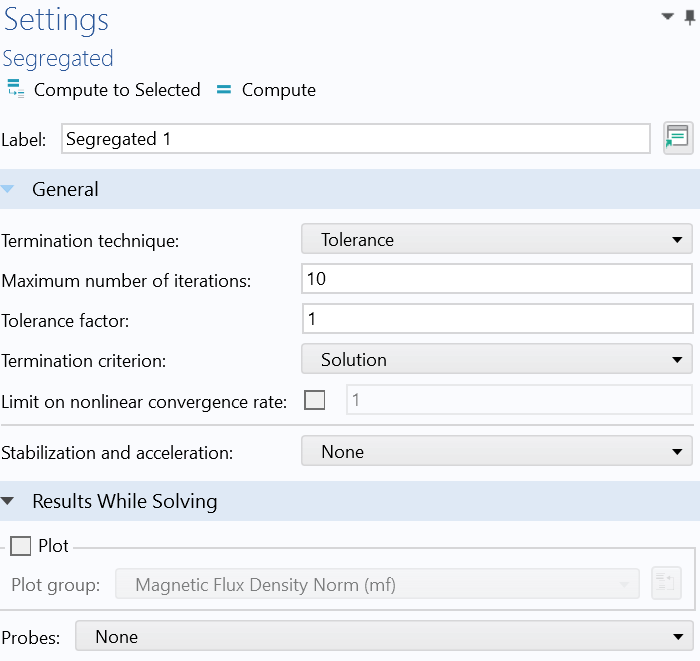700x661 pixels.
Task: Click the Maximum number of iterations field
Action: [x=496, y=279]
